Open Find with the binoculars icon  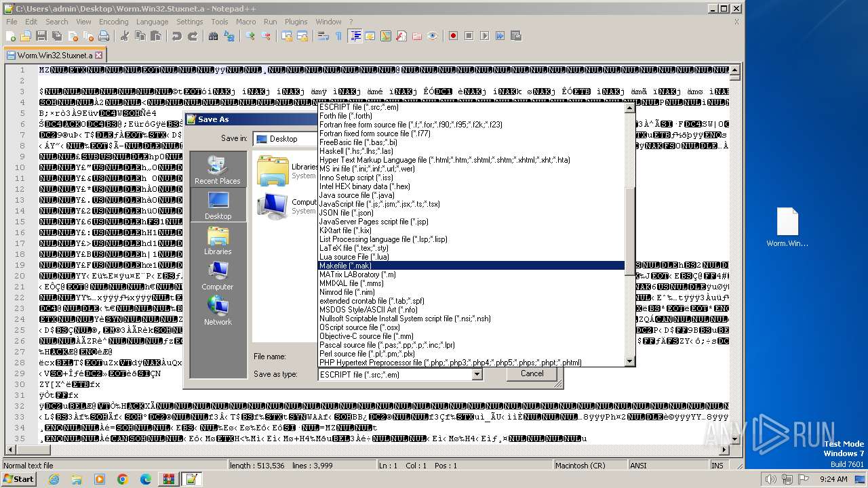214,36
